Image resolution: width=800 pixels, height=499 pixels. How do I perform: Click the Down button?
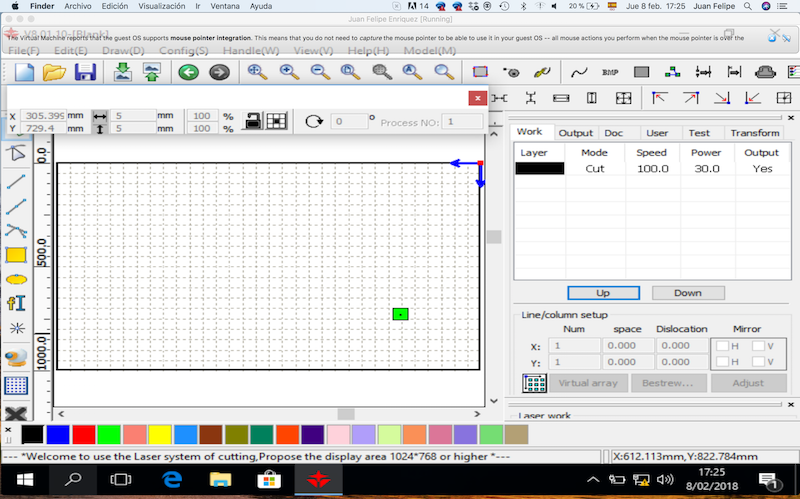pyautogui.click(x=688, y=293)
